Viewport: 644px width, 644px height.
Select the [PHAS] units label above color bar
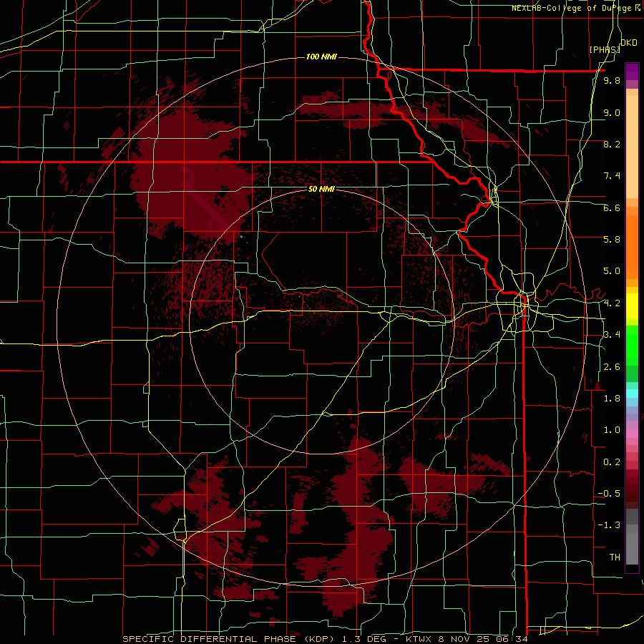coord(605,49)
